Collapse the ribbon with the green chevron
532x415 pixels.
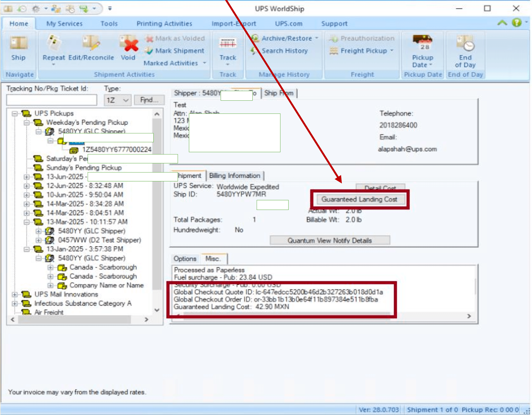[x=502, y=23]
